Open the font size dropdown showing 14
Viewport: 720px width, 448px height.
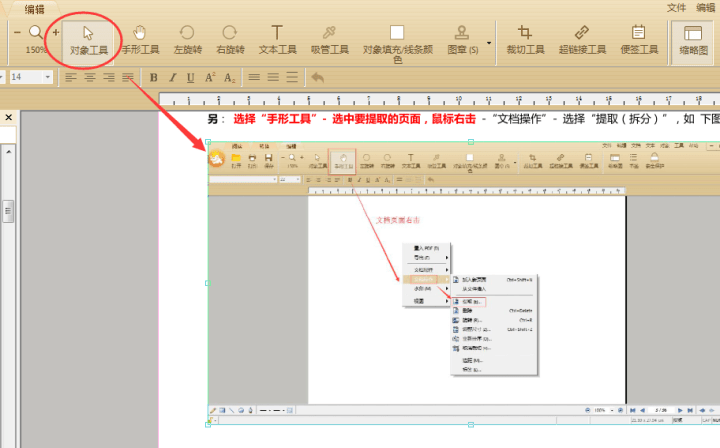click(49, 77)
